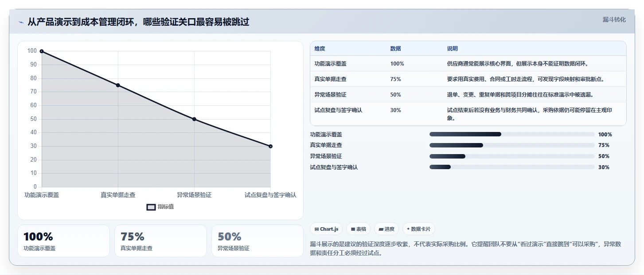The height and width of the screenshot is (275, 644).
Task: Click the legend box icon for 指标值
Action: [151, 207]
